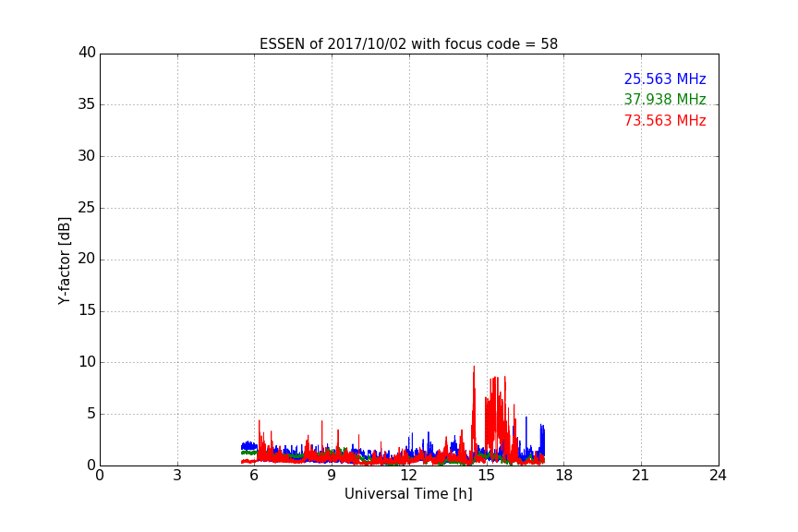This screenshot has height=532, width=798.
Task: Select the blue 25.563 MHz legend label
Action: (665, 79)
